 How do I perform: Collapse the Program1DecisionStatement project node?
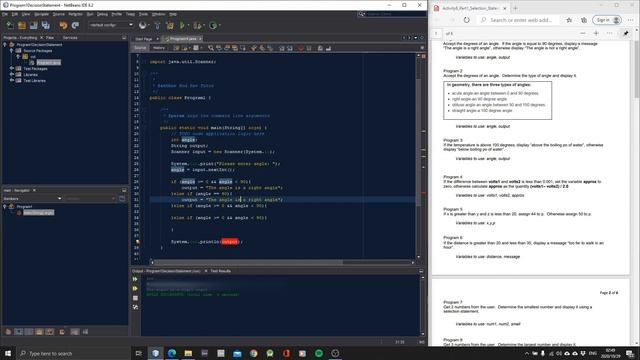coord(5,44)
